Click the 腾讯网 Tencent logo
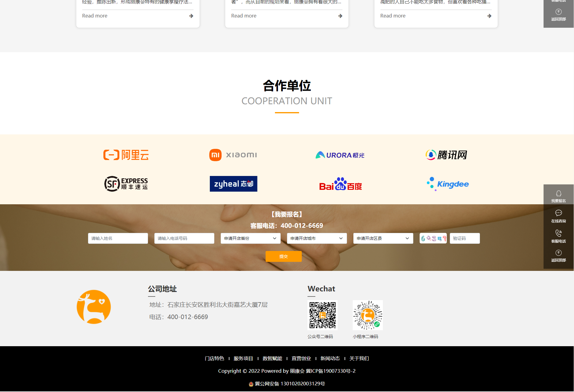574x392 pixels. click(446, 155)
